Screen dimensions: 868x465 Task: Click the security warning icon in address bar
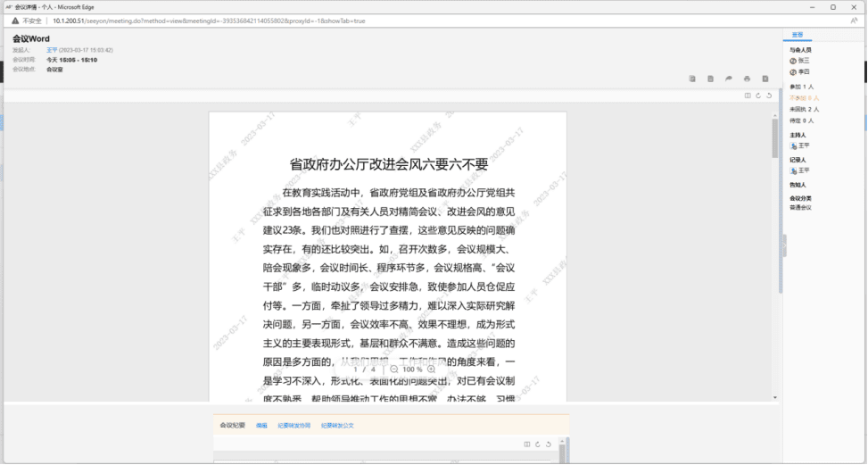[15, 21]
